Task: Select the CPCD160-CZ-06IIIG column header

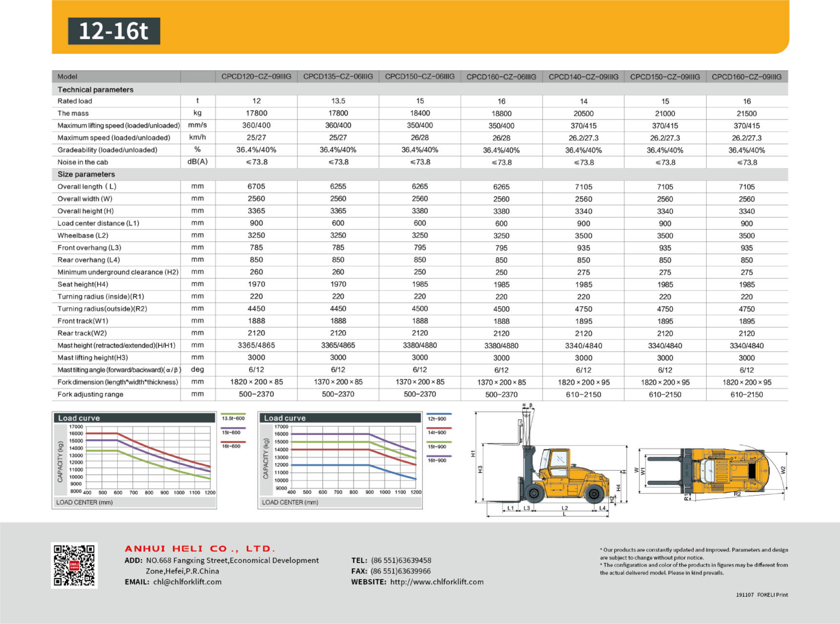Action: [501, 76]
